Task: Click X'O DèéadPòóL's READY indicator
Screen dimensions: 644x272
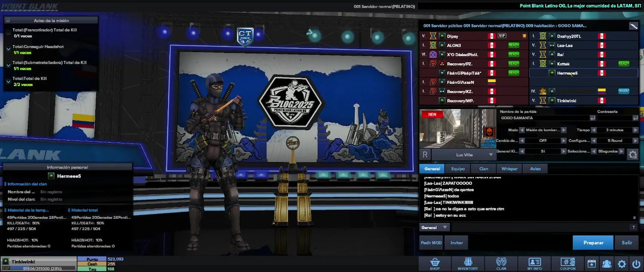Action: point(514,54)
